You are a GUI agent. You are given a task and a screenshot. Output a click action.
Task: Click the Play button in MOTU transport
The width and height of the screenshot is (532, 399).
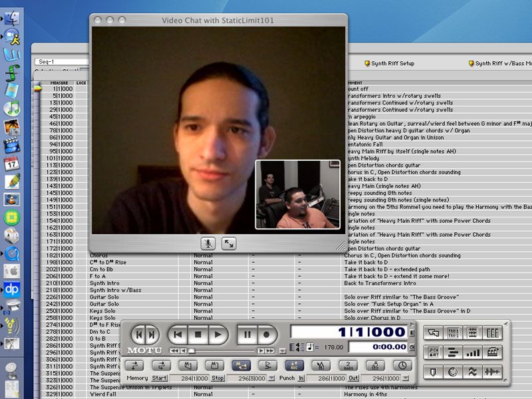[217, 334]
